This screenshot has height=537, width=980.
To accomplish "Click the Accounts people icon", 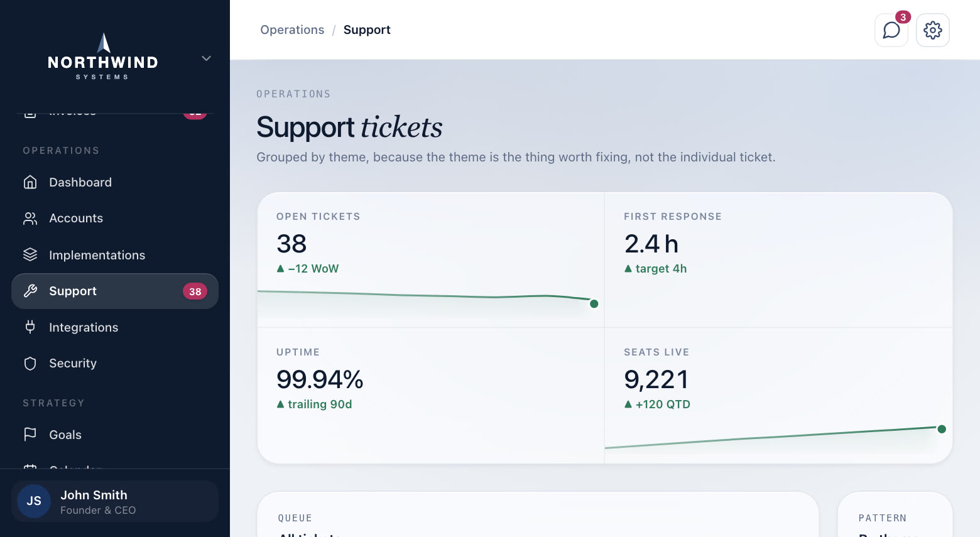I will pos(30,218).
